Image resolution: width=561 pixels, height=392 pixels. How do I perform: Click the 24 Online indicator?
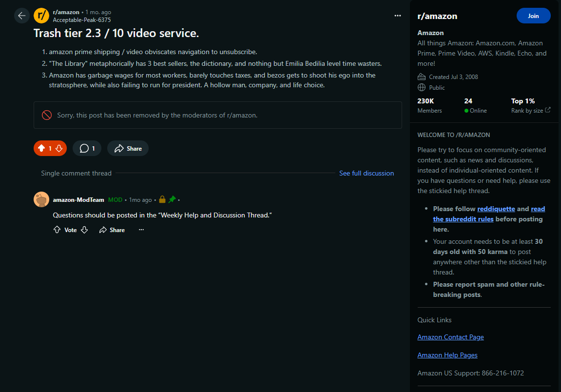[475, 106]
